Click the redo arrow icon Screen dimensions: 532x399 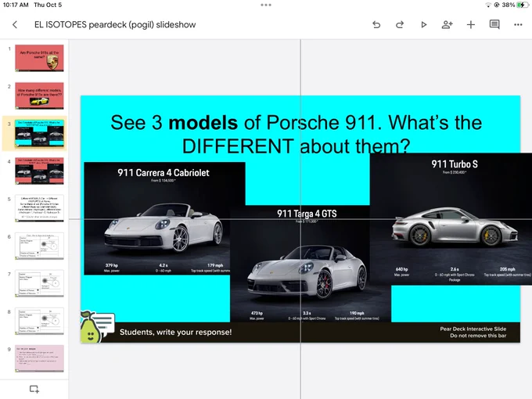[400, 24]
